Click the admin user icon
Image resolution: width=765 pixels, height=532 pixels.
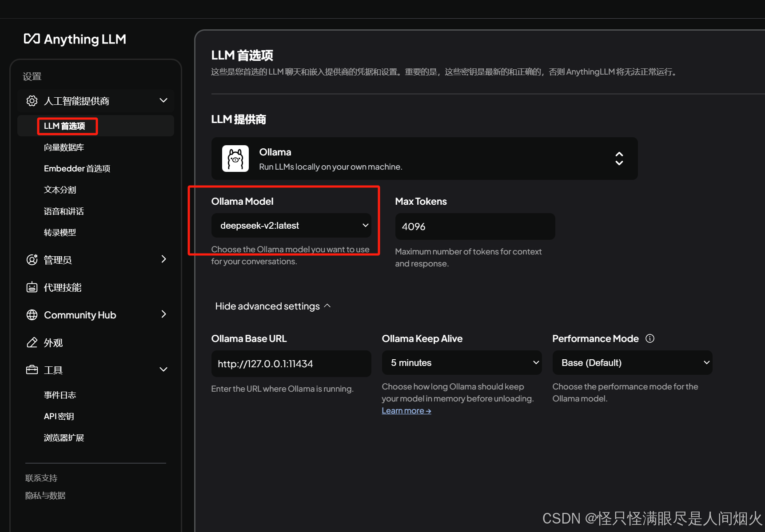32,260
